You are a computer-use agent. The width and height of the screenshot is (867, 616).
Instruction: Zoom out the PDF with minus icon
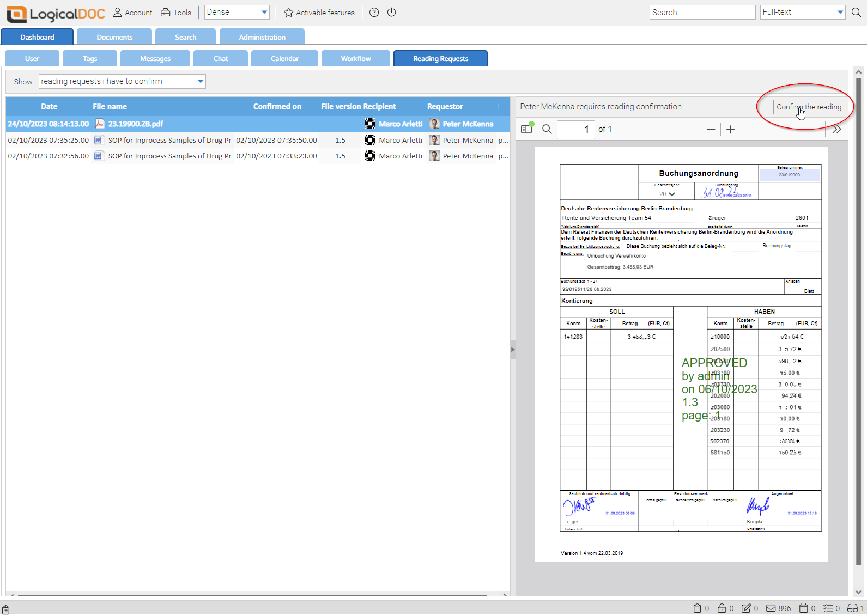click(711, 130)
